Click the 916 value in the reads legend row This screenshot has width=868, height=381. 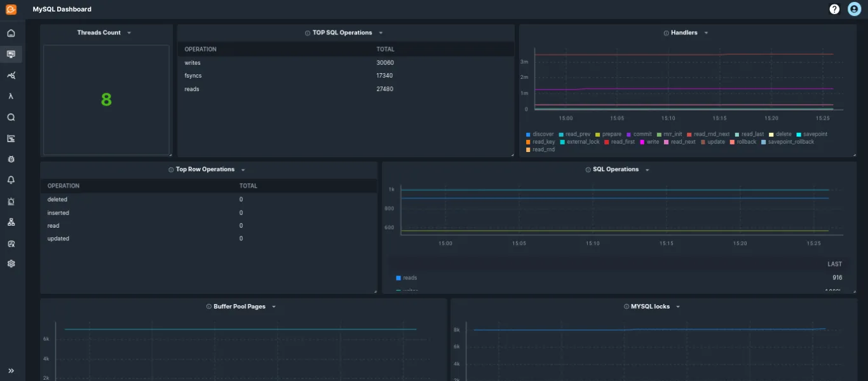coord(837,278)
